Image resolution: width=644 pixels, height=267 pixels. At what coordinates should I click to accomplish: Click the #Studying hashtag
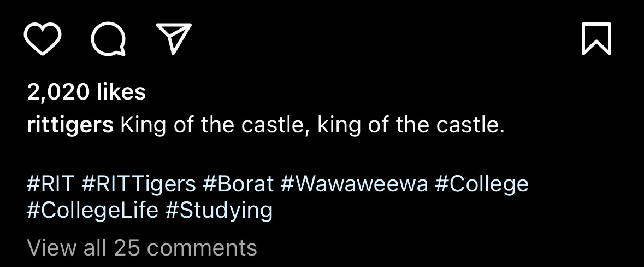point(218,210)
